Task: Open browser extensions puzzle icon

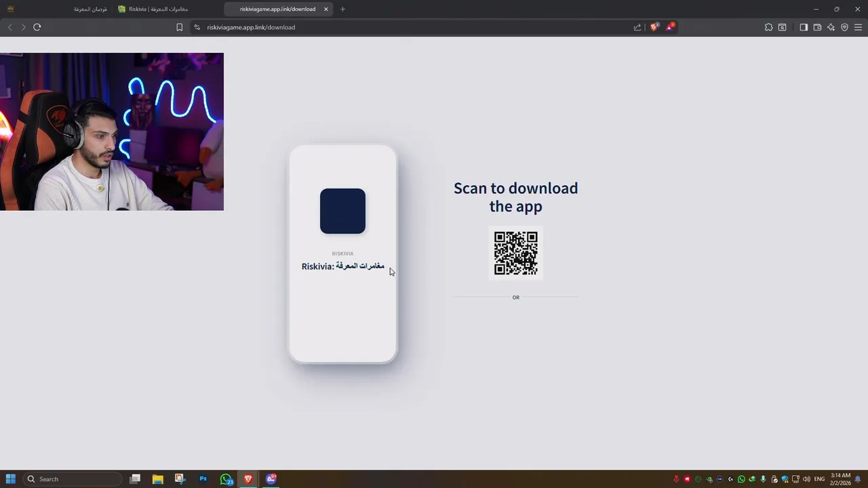Action: click(x=768, y=27)
